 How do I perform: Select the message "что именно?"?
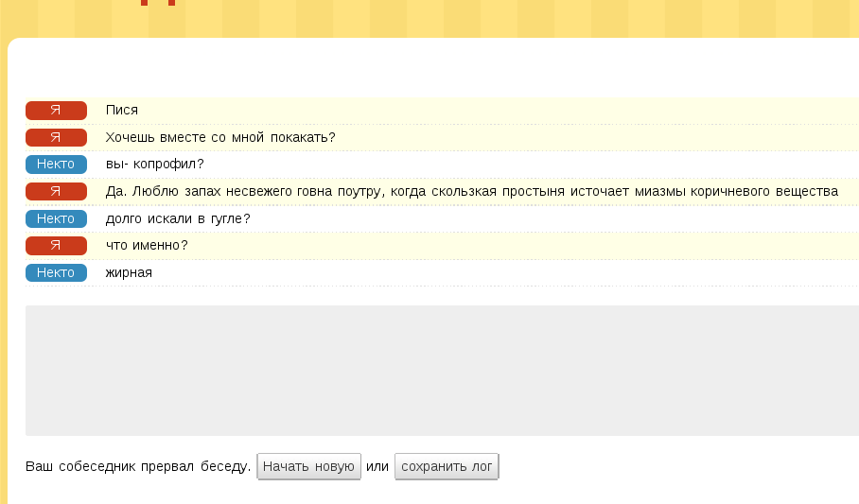click(147, 246)
